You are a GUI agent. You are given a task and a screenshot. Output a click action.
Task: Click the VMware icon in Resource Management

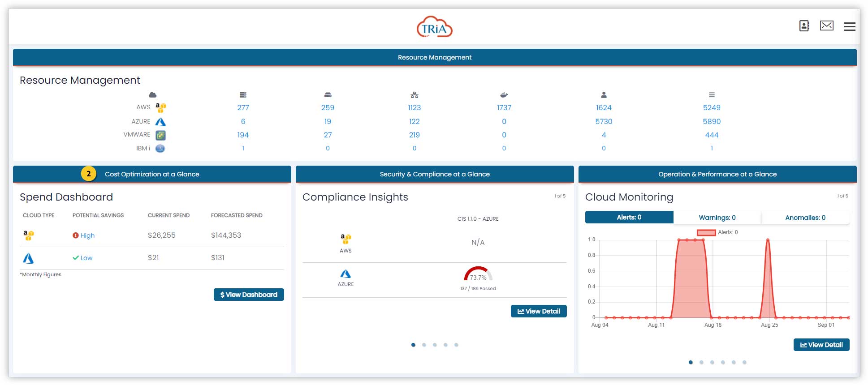160,135
